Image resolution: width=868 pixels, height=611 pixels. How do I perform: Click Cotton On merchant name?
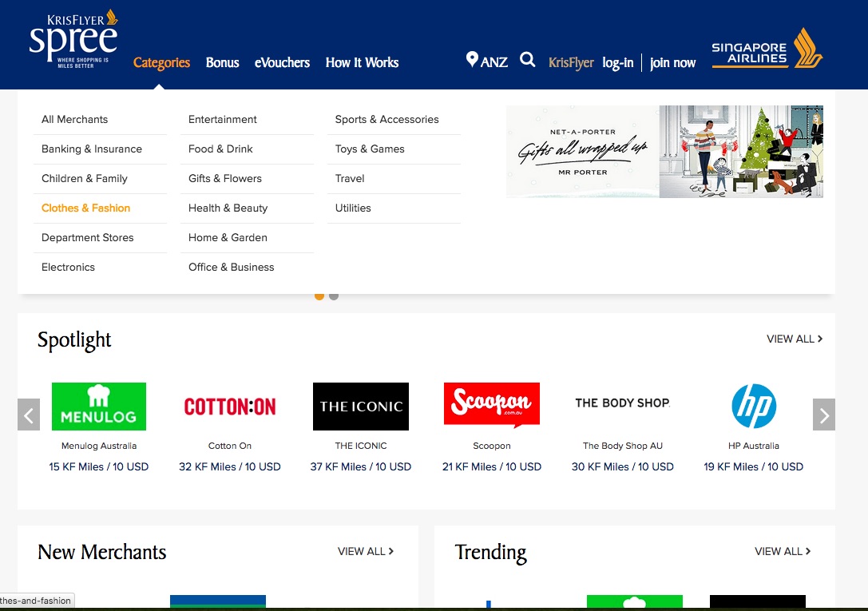tap(230, 446)
